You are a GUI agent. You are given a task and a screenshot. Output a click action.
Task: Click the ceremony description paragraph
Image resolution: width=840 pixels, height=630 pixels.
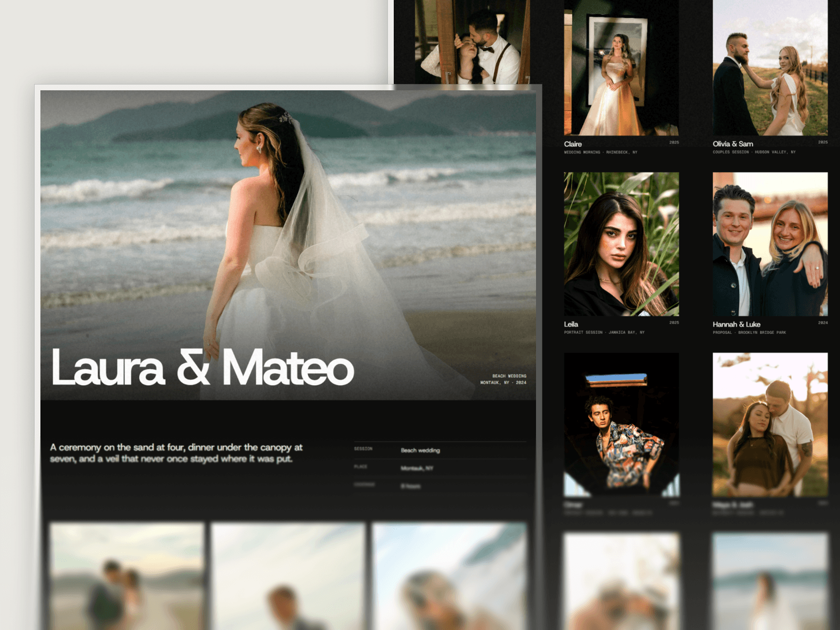point(176,453)
